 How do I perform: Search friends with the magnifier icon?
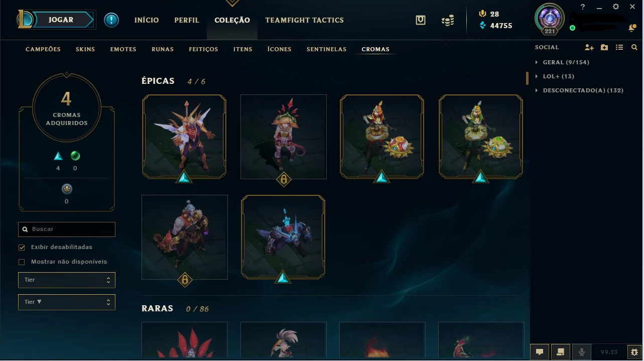point(634,47)
